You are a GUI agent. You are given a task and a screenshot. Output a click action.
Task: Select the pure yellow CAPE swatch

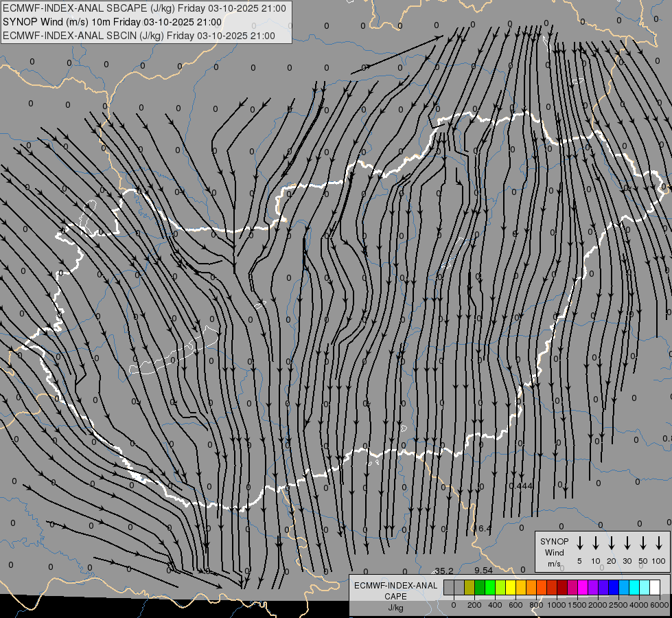point(511,588)
